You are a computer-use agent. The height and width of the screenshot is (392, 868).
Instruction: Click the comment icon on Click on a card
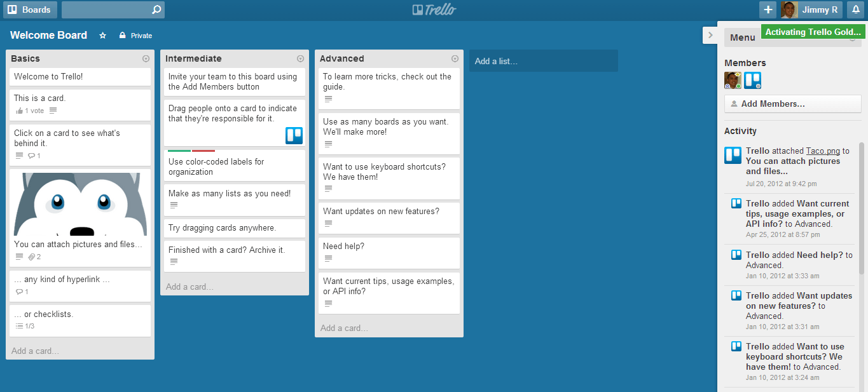click(x=32, y=156)
